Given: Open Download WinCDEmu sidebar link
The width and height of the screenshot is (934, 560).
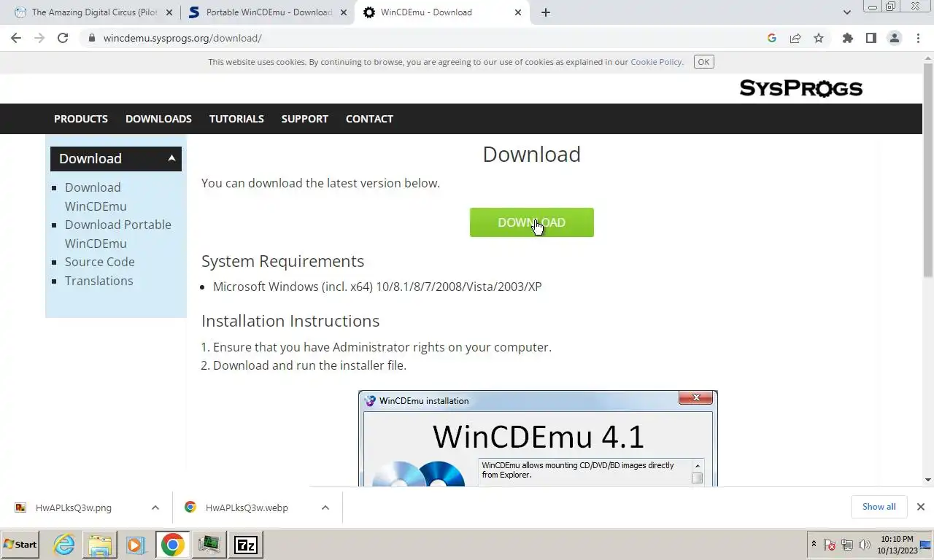Looking at the screenshot, I should [x=96, y=197].
